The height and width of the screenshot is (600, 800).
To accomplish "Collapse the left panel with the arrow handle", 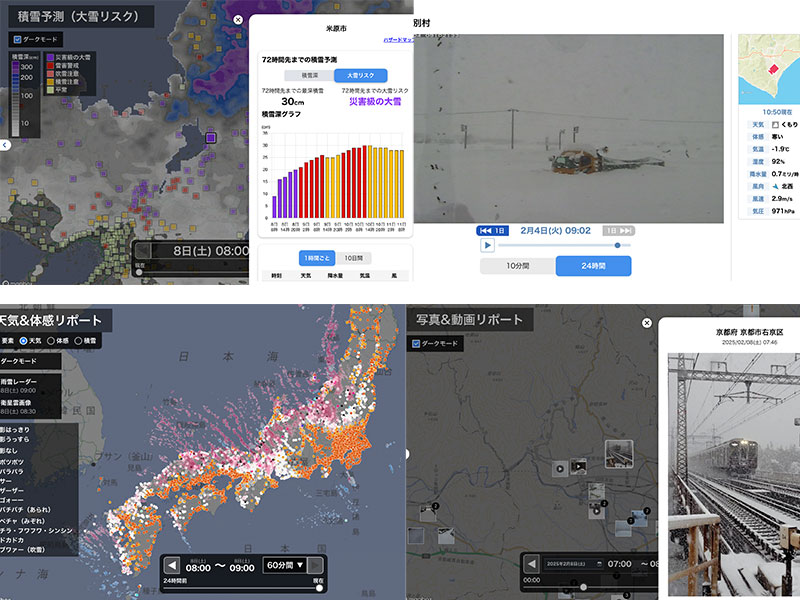I will tap(5, 145).
